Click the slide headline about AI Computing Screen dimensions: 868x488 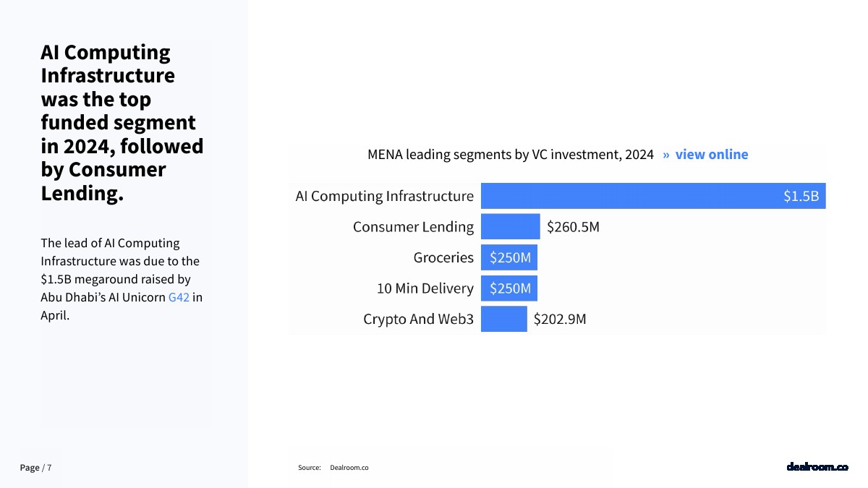[x=122, y=122]
